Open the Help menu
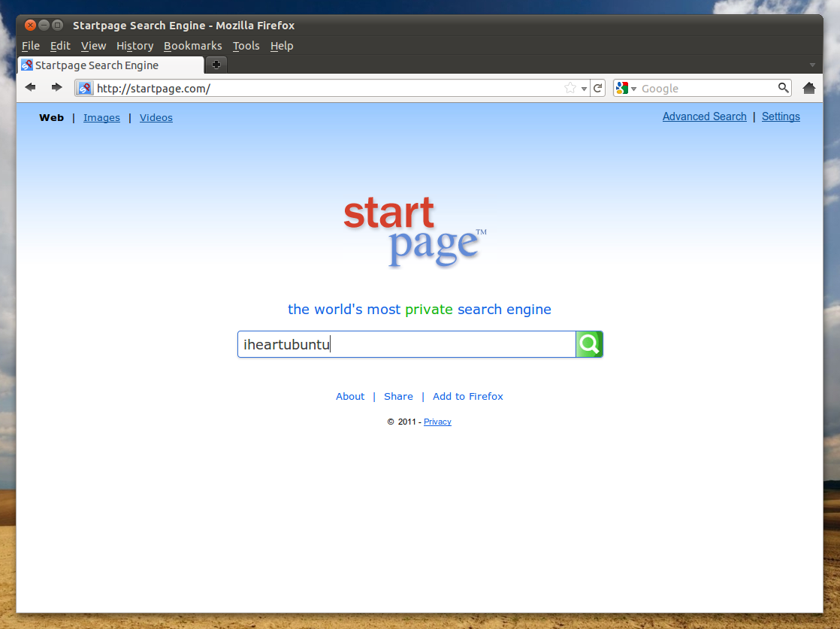Image resolution: width=840 pixels, height=629 pixels. [x=282, y=46]
